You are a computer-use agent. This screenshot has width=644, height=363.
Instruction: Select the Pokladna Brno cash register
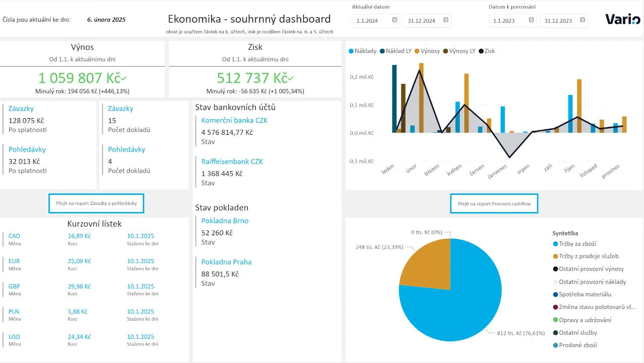click(225, 221)
